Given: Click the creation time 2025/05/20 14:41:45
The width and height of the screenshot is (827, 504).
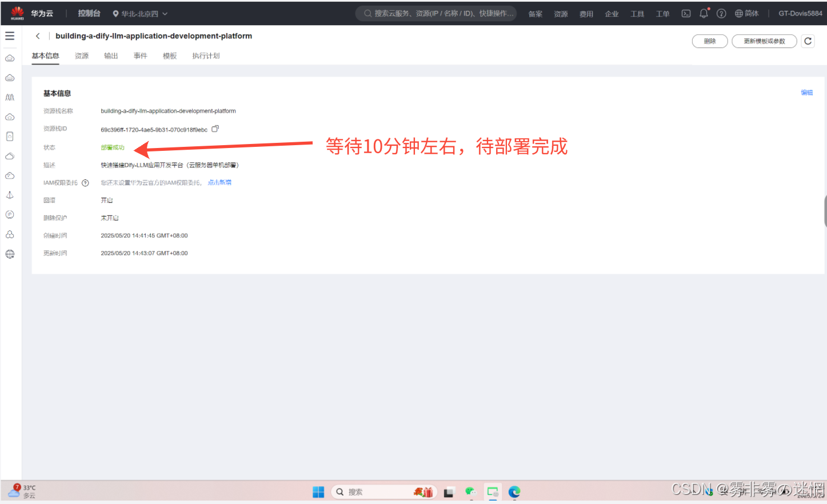Looking at the screenshot, I should coord(144,235).
